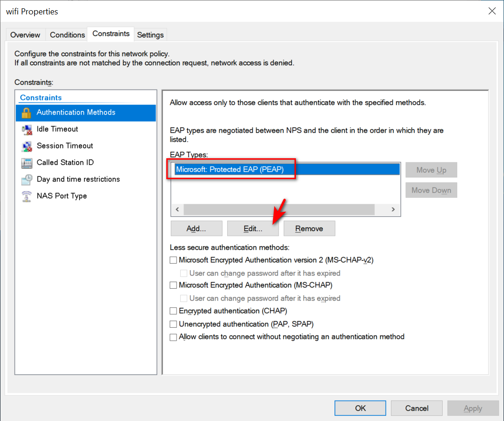
Task: Click the Remove button
Action: [309, 228]
